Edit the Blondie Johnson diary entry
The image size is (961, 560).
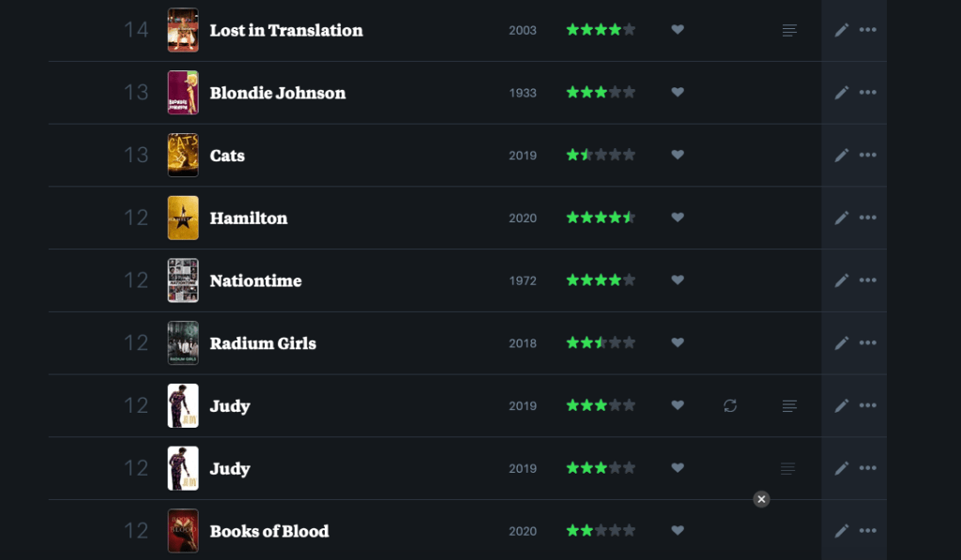[842, 93]
